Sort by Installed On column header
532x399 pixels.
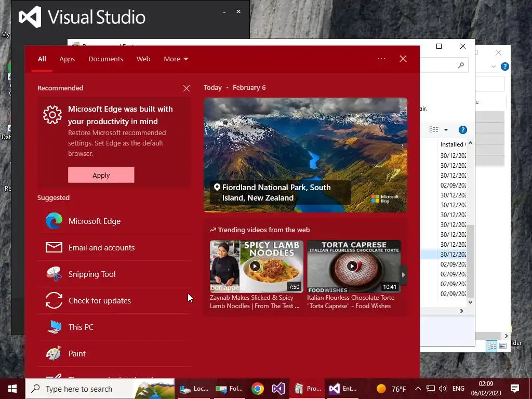point(453,144)
